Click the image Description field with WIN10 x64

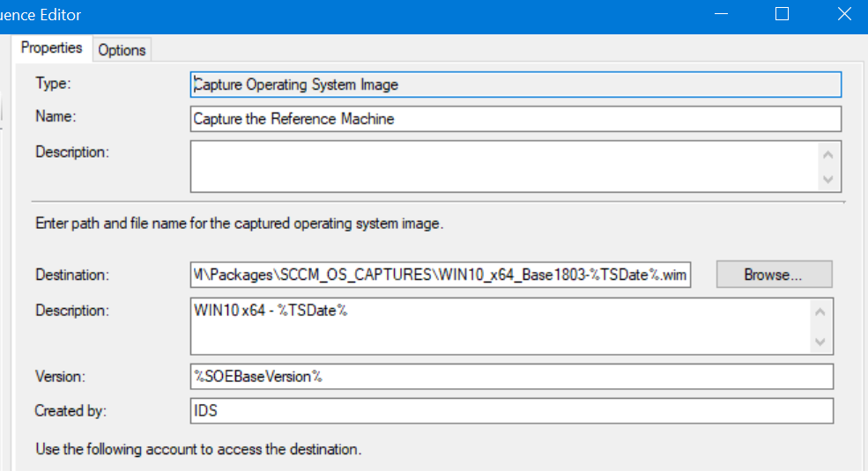(500, 326)
